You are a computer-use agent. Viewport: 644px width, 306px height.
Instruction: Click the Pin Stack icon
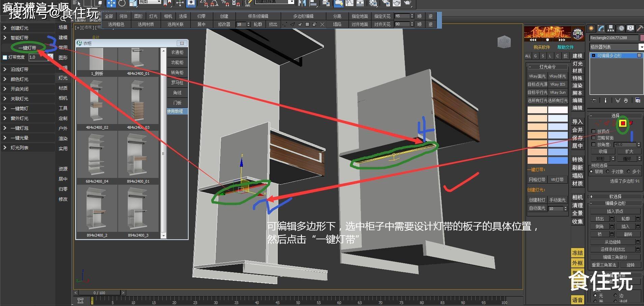tap(594, 100)
